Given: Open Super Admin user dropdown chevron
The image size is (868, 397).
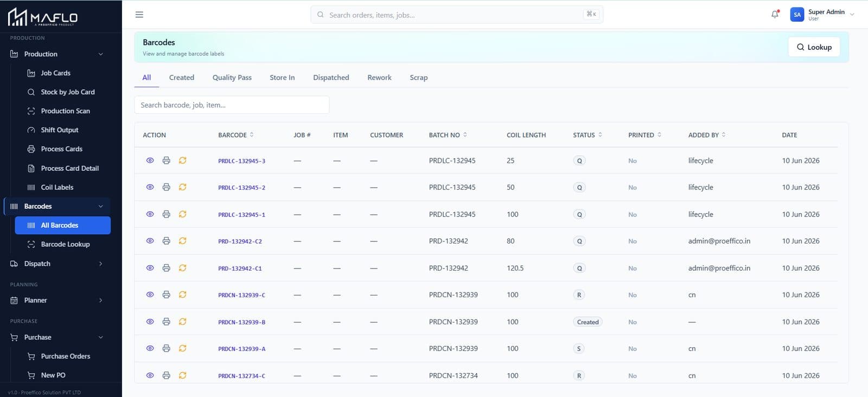Looking at the screenshot, I should tap(852, 15).
